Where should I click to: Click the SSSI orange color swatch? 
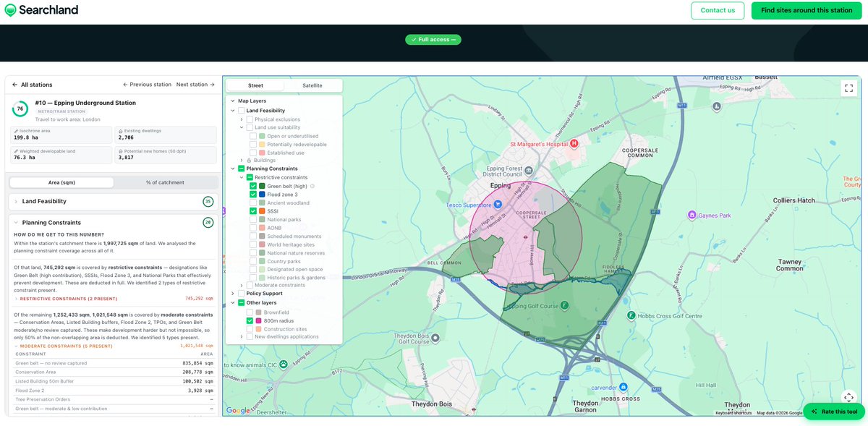click(262, 211)
